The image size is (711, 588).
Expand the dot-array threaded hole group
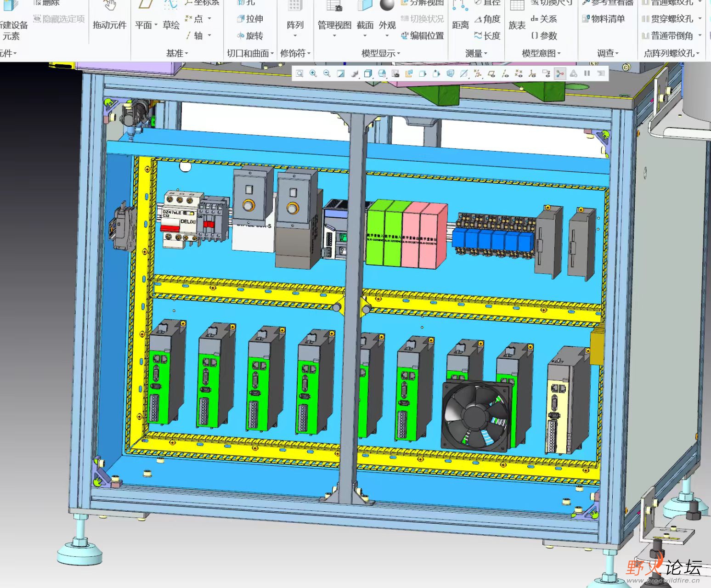(x=671, y=53)
